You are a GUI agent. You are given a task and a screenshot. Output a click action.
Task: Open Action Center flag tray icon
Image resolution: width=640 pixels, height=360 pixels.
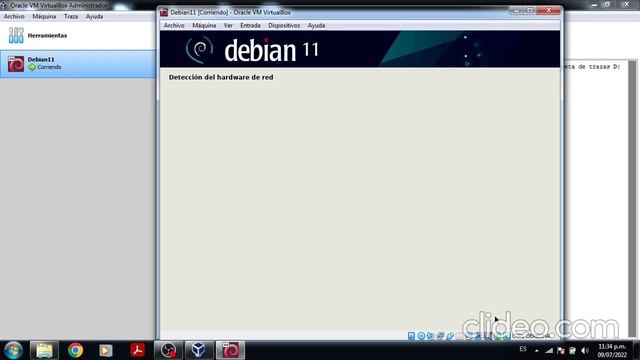coord(561,350)
